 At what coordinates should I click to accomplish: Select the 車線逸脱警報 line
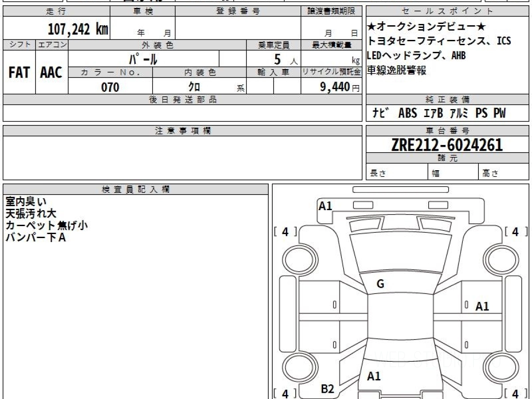pyautogui.click(x=397, y=70)
